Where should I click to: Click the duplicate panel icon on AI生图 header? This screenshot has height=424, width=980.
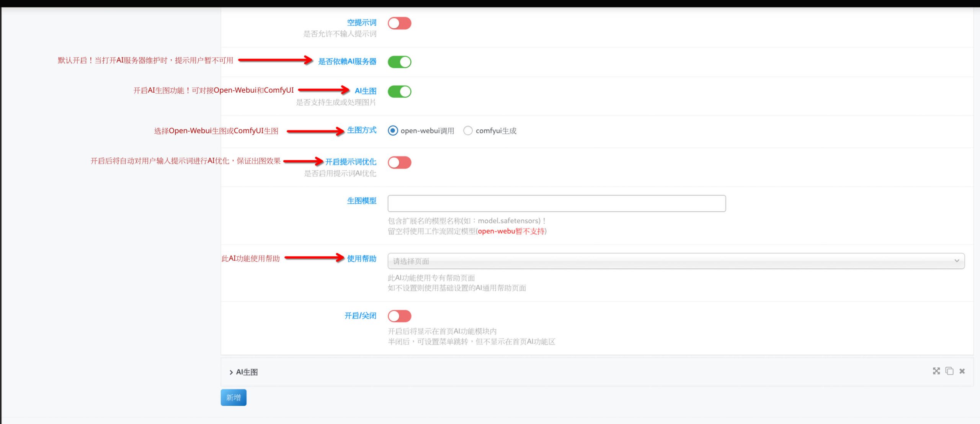click(949, 371)
